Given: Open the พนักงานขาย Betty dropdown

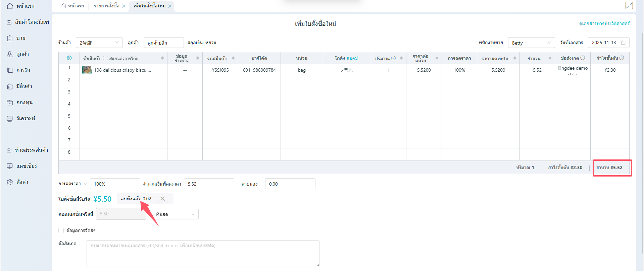Looking at the screenshot, I should coord(531,43).
